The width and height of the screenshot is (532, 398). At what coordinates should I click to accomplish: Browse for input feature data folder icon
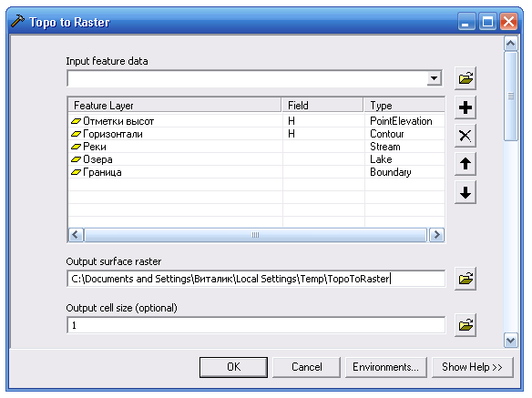(x=465, y=78)
